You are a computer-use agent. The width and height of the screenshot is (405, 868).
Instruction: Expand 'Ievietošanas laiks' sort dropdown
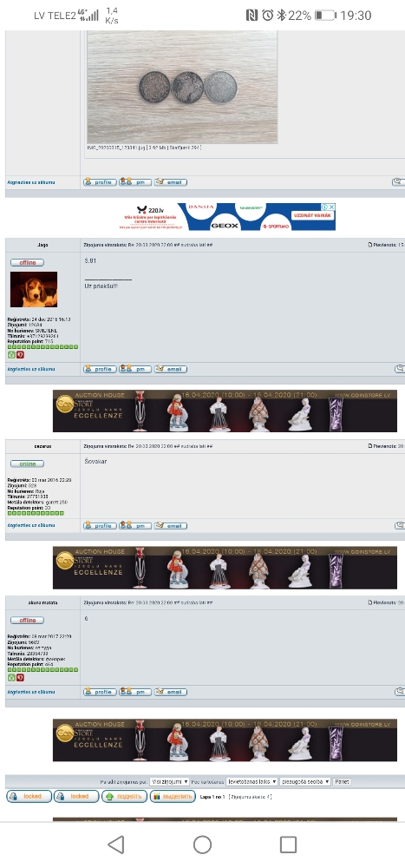pyautogui.click(x=251, y=782)
